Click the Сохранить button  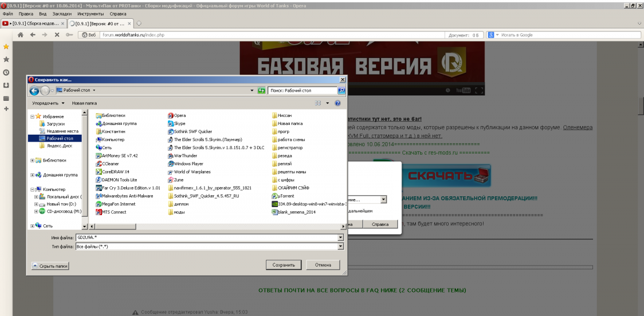[x=283, y=264]
